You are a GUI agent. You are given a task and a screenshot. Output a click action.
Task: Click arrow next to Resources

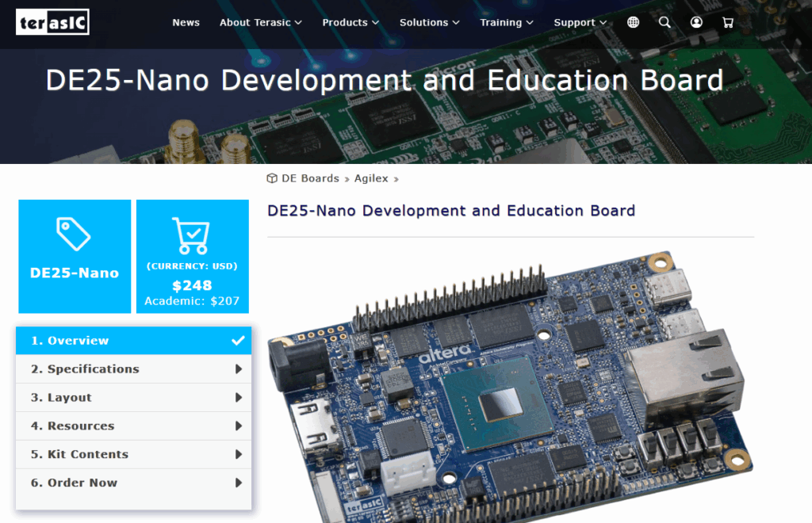(x=239, y=426)
